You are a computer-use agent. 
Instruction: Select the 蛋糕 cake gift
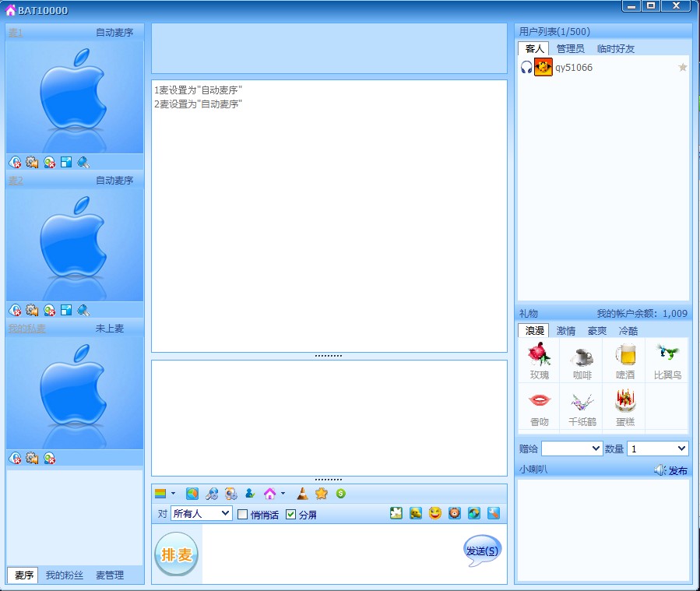point(625,407)
